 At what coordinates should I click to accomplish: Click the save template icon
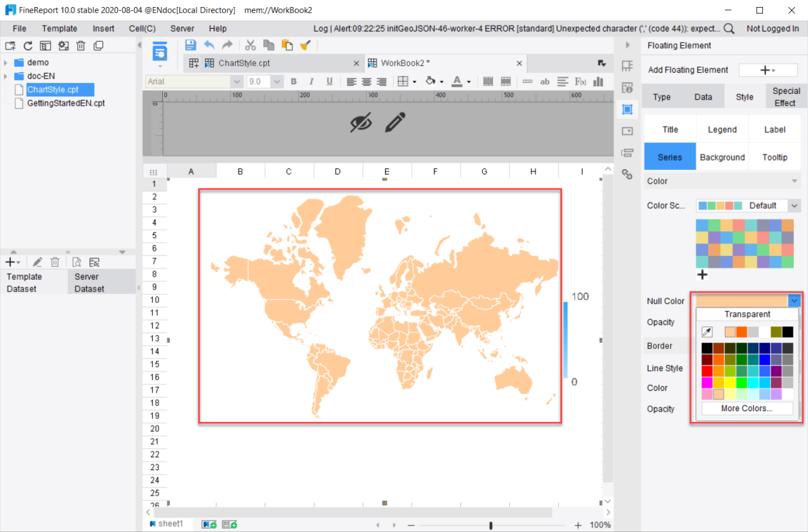(191, 45)
